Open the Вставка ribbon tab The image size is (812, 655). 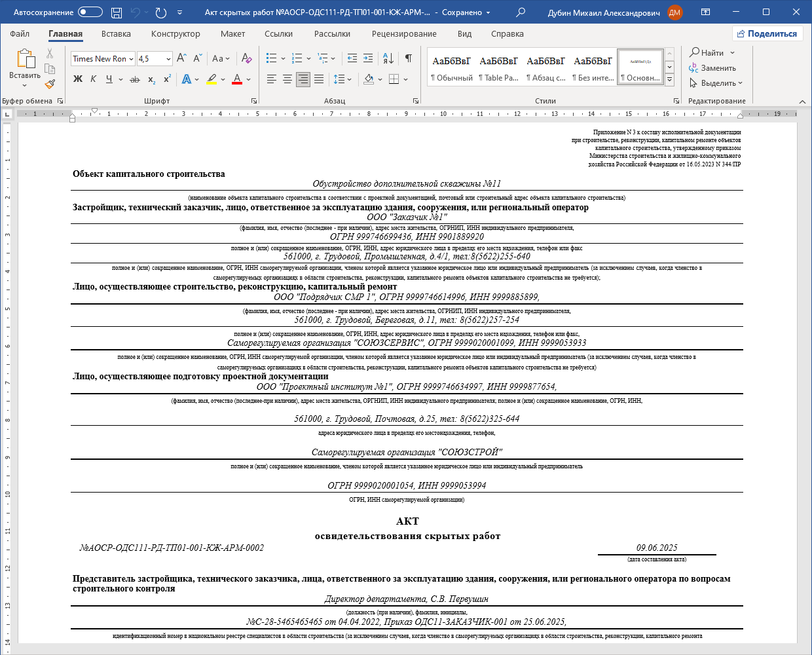(x=116, y=34)
